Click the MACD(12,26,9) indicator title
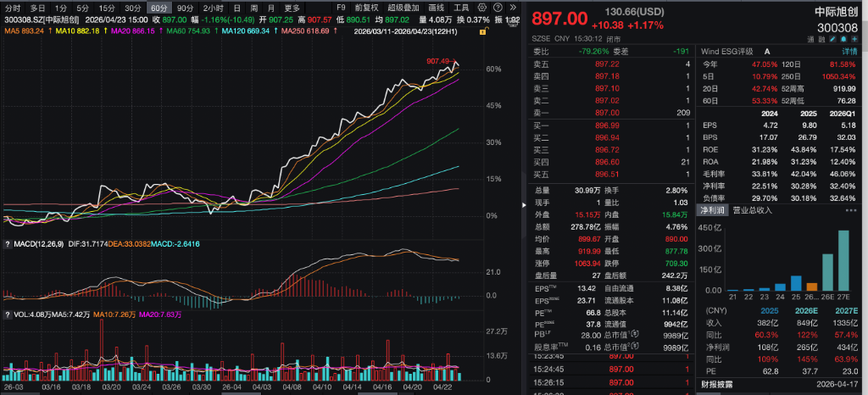 (38, 244)
